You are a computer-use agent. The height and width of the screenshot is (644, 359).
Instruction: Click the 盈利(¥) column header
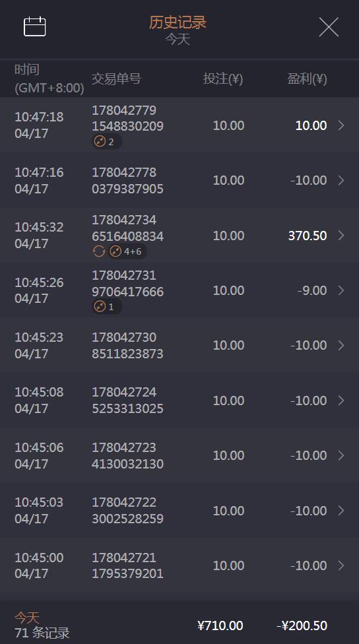[x=307, y=79]
